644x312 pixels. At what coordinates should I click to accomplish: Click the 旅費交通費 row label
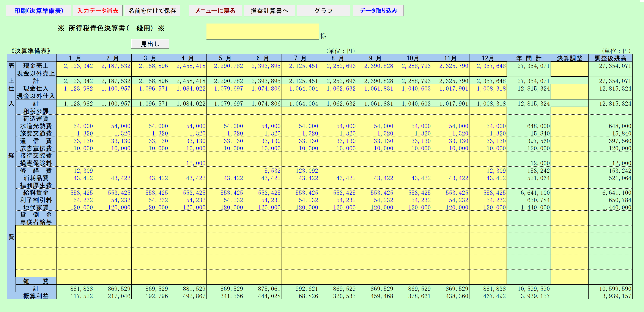point(36,133)
